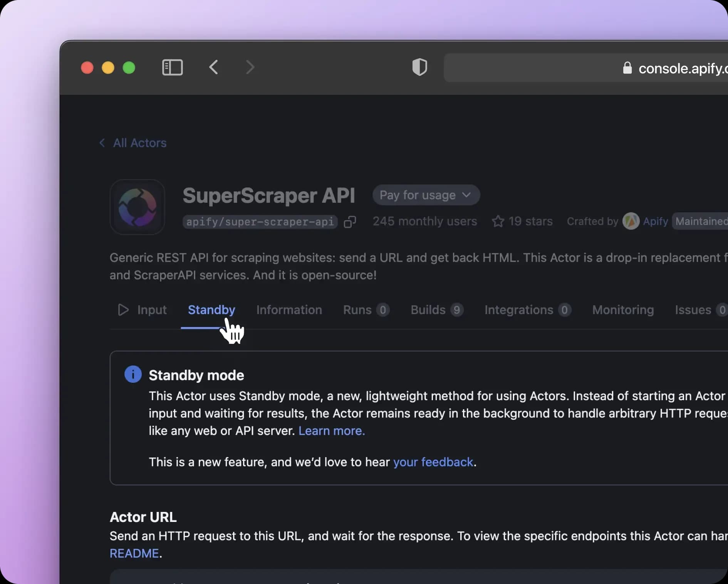Image resolution: width=728 pixels, height=584 pixels.
Task: Click the SuperScraper API title
Action: point(268,195)
